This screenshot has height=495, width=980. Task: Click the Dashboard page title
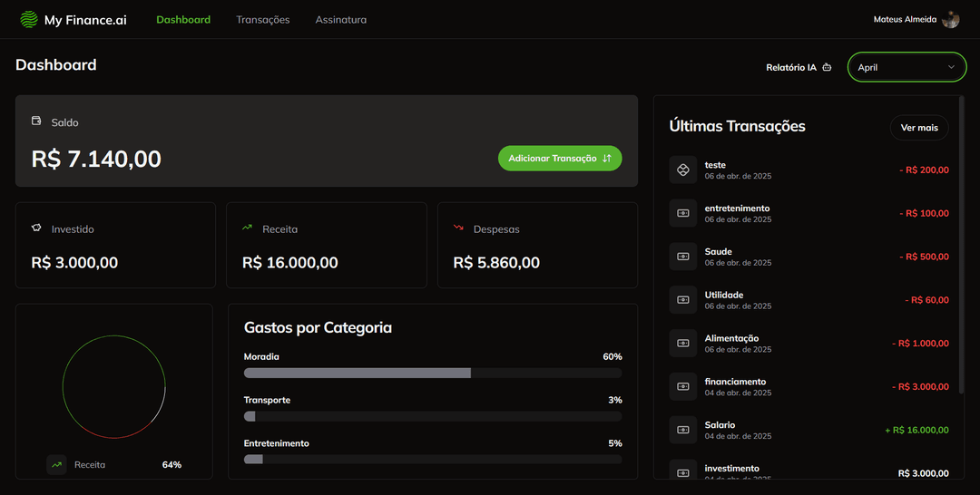click(55, 65)
